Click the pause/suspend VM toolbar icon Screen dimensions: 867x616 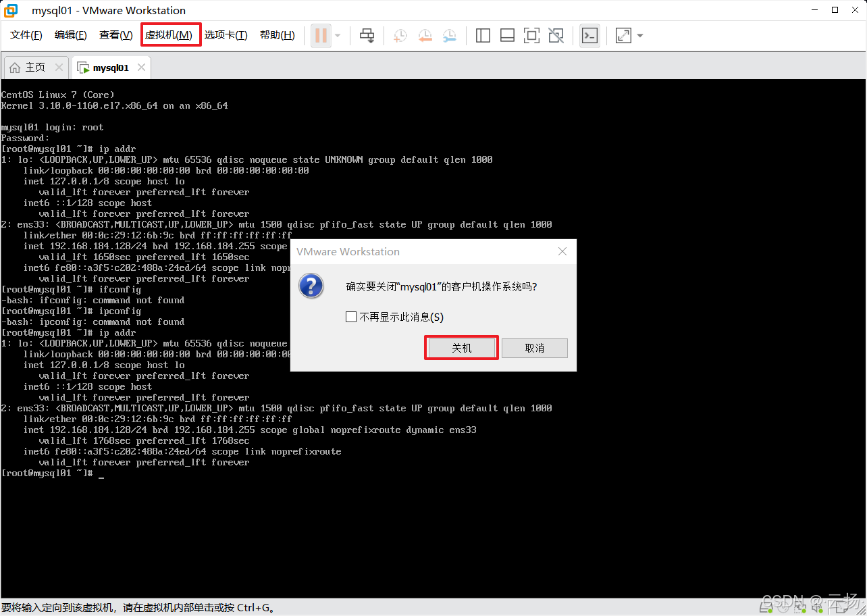coord(321,35)
